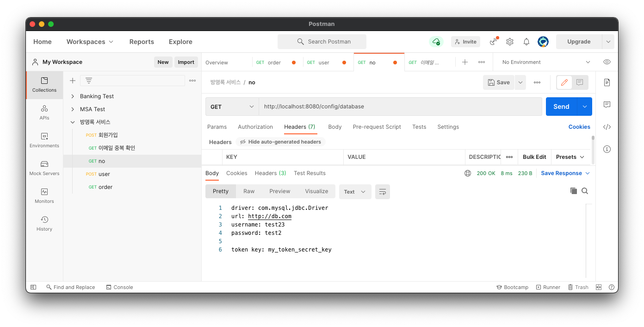Collapse the 방명록 서비스 collection
The height and width of the screenshot is (327, 644).
(73, 122)
